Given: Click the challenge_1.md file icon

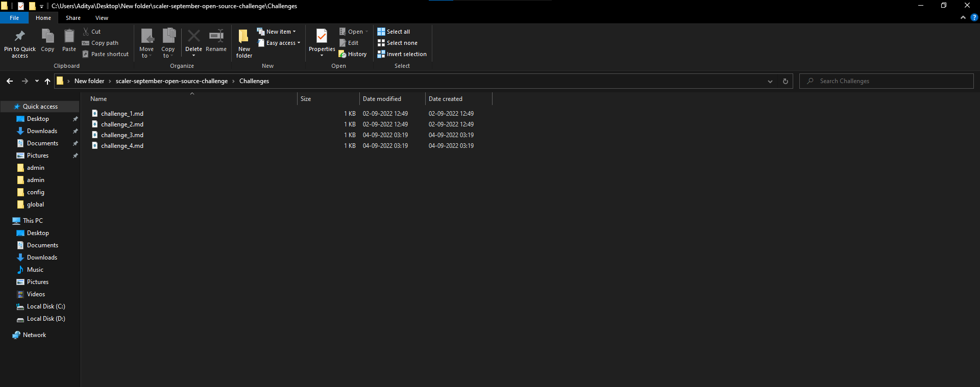Looking at the screenshot, I should (94, 113).
